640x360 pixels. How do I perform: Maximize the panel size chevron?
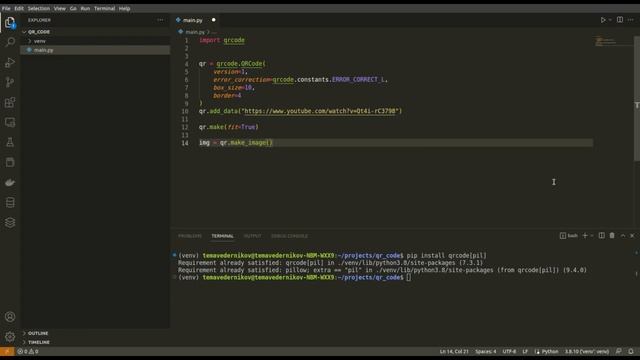tap(623, 236)
